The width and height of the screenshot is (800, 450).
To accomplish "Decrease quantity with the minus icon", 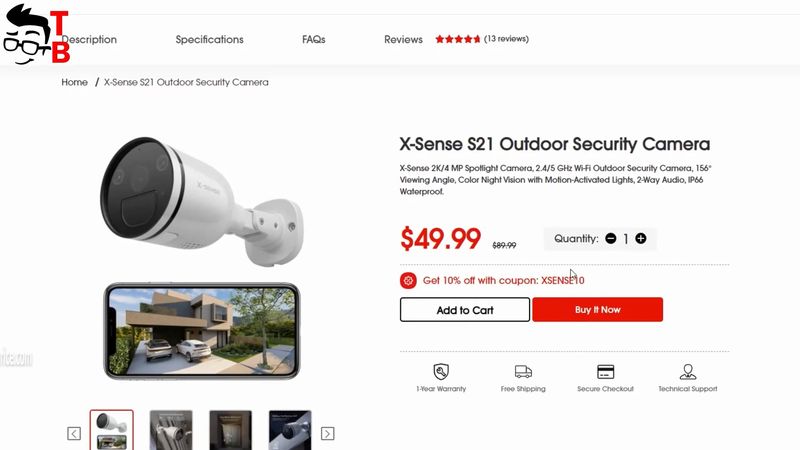I will [x=611, y=238].
